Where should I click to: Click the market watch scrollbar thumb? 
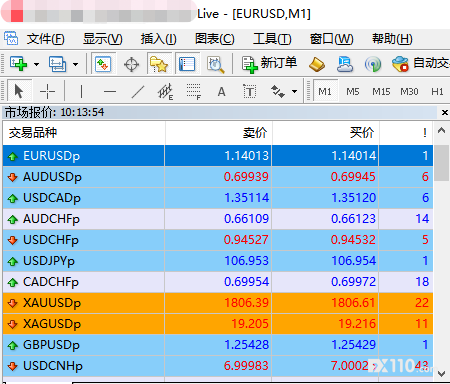pos(441,163)
